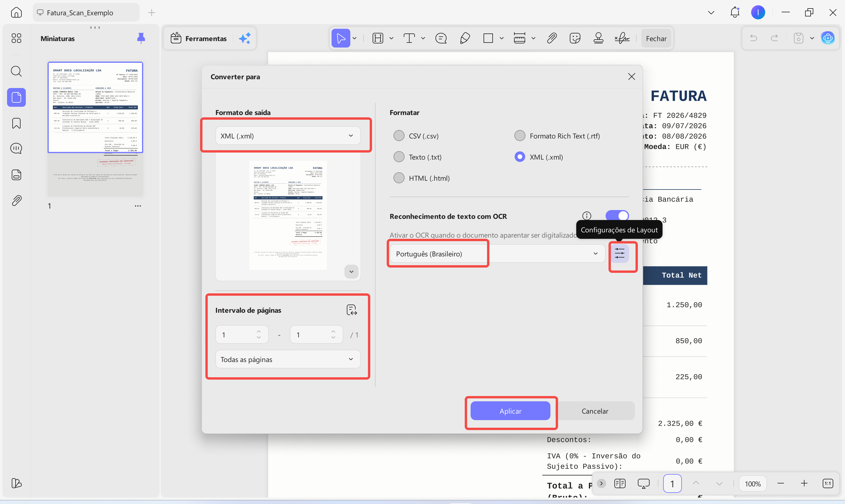
Task: Open the thumbnails grid sidebar icon
Action: tap(16, 38)
